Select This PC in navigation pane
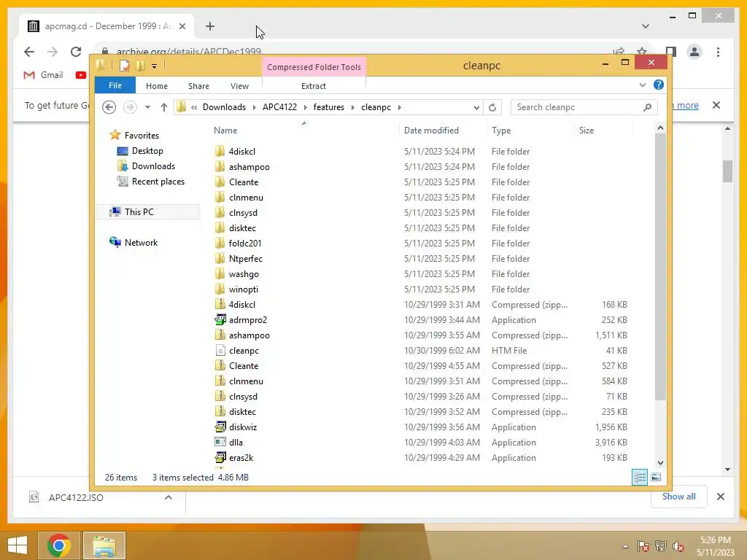 click(147, 212)
